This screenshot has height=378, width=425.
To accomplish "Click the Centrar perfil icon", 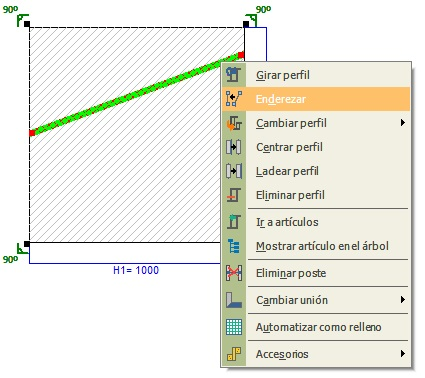I will 234,147.
